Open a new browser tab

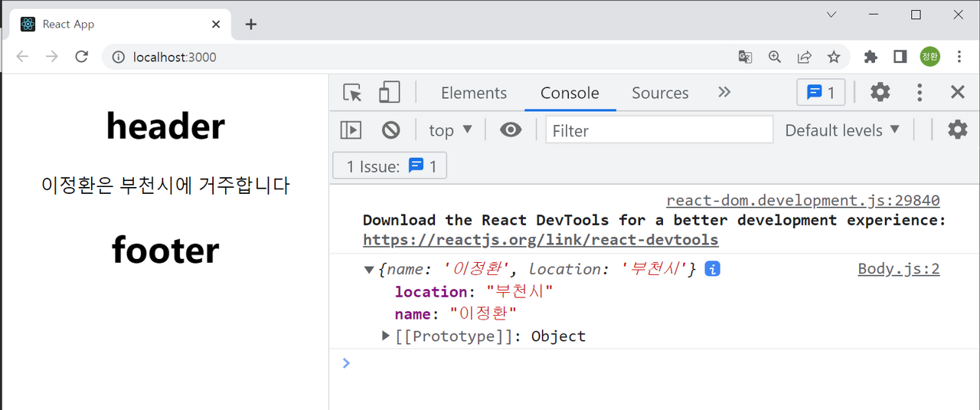pos(251,24)
